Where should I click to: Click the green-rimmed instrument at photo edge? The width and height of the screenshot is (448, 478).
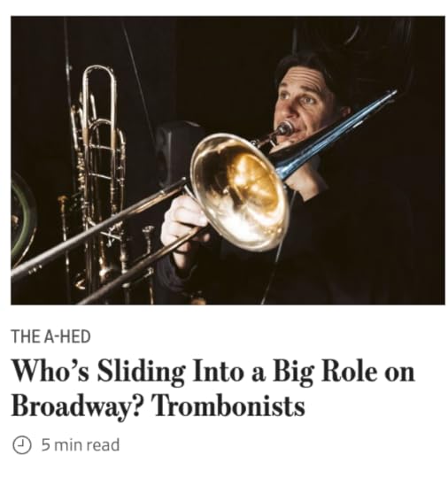(23, 218)
